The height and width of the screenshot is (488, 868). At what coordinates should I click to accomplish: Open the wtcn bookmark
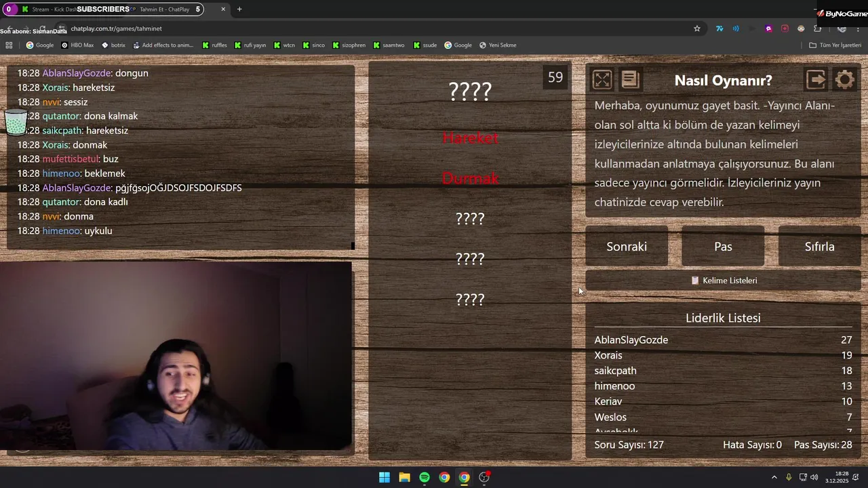tap(284, 45)
